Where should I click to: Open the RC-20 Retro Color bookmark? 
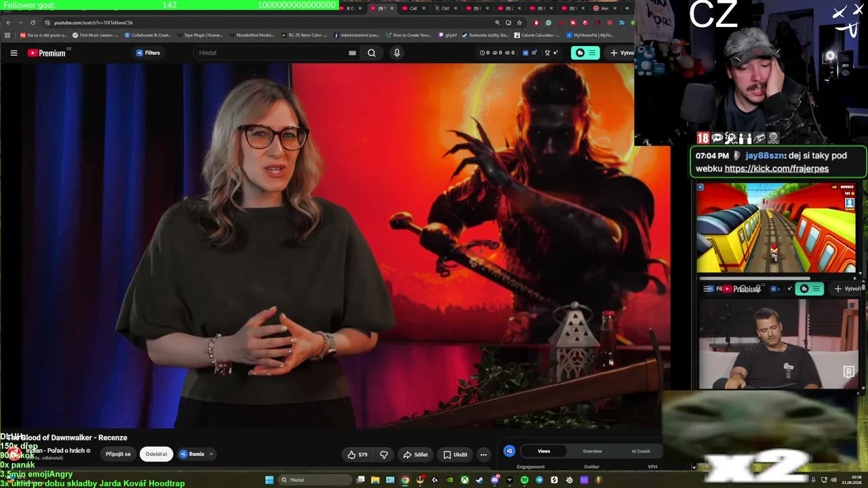click(x=304, y=35)
